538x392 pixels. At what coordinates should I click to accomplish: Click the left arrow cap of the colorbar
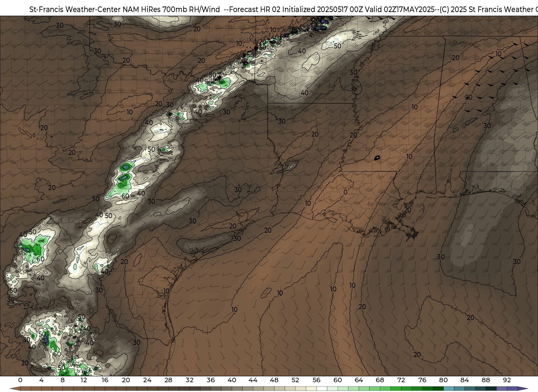15,389
